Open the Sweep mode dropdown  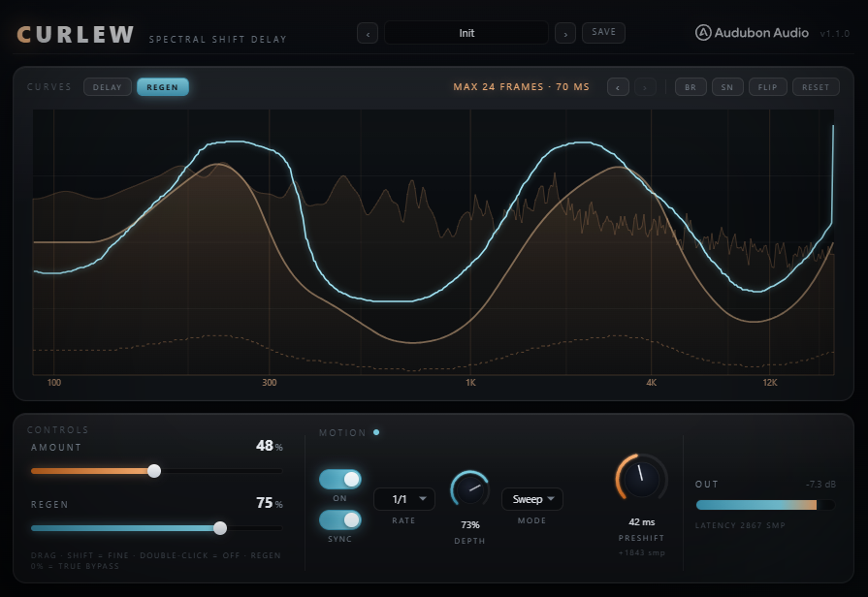tap(532, 499)
